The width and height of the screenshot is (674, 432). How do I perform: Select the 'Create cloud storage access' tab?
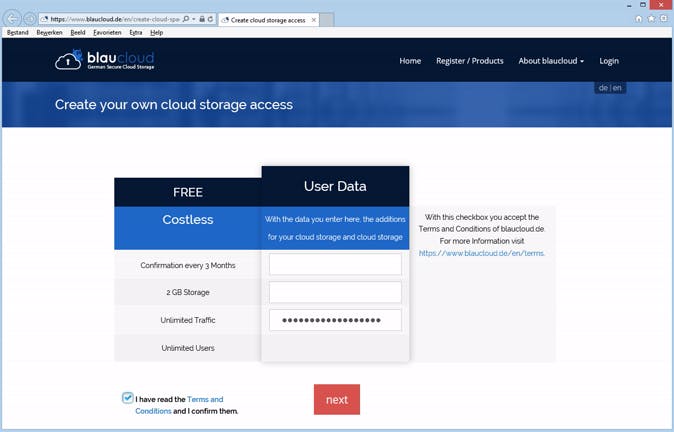[x=268, y=20]
